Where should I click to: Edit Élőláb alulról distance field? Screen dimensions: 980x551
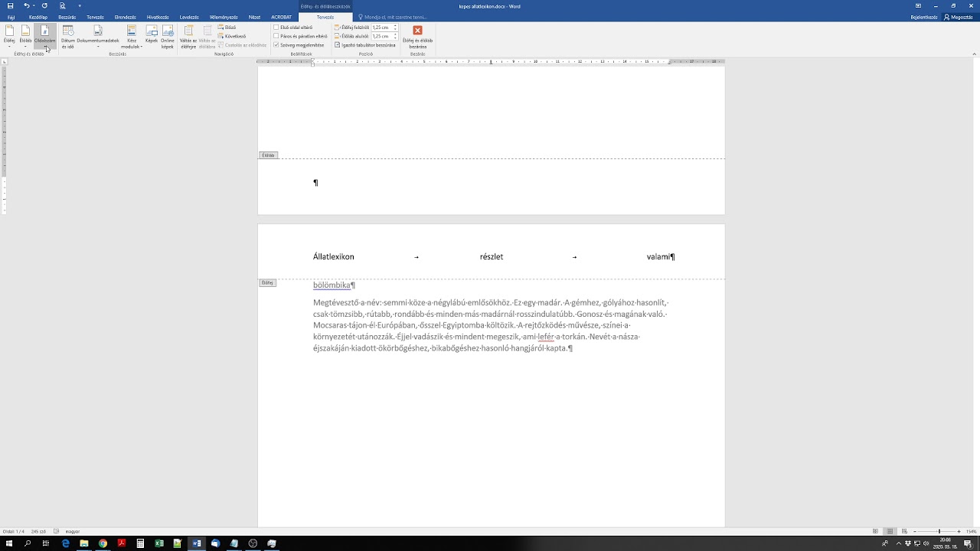tap(381, 36)
